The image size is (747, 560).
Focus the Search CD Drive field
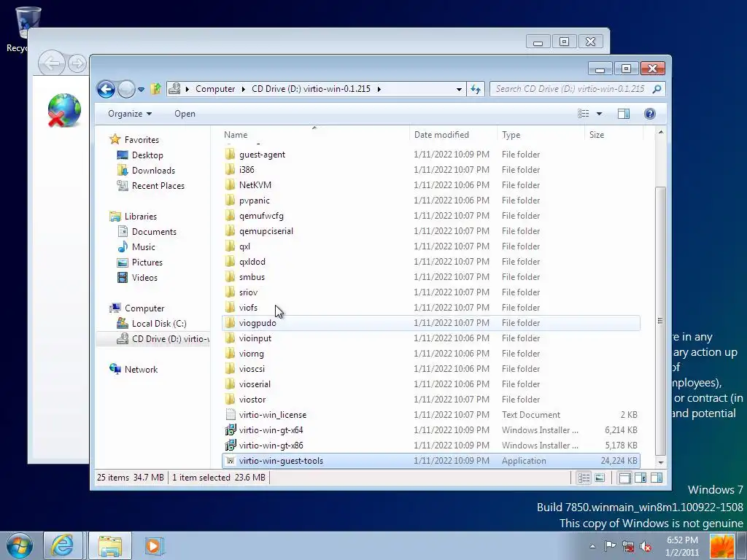point(578,89)
